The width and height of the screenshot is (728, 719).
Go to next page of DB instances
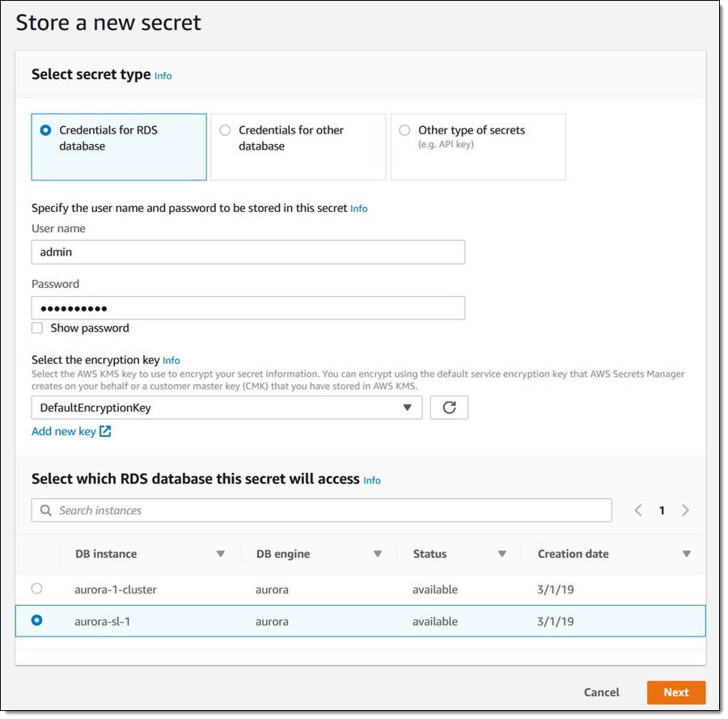(x=686, y=510)
